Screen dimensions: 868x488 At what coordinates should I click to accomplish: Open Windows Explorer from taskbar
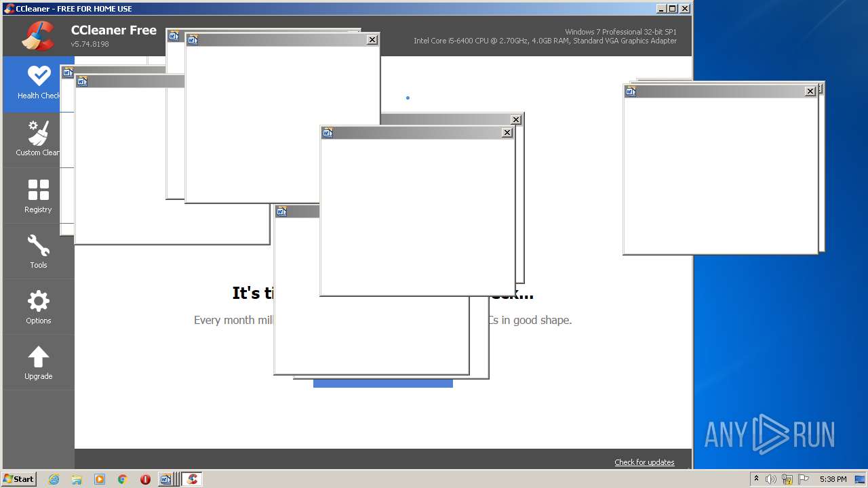click(x=77, y=479)
